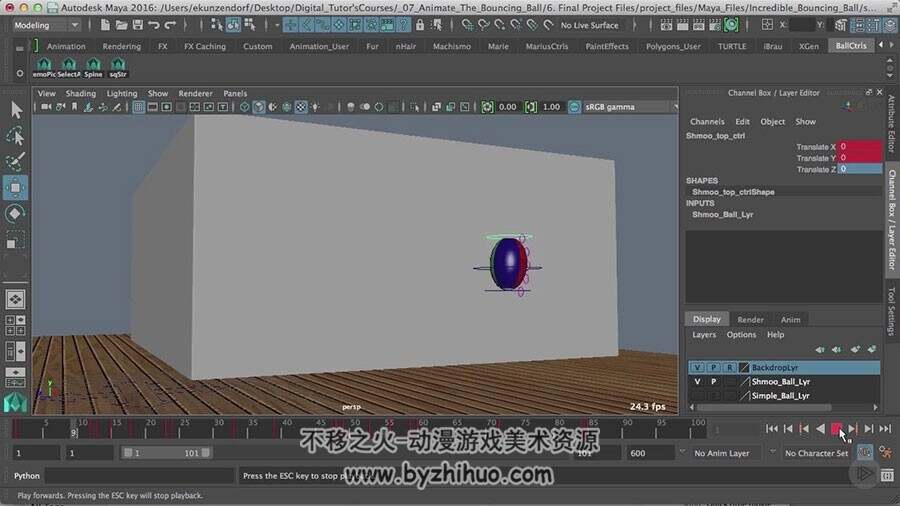Viewport: 900px width, 506px height.
Task: Click the textured display icon
Action: [x=301, y=107]
